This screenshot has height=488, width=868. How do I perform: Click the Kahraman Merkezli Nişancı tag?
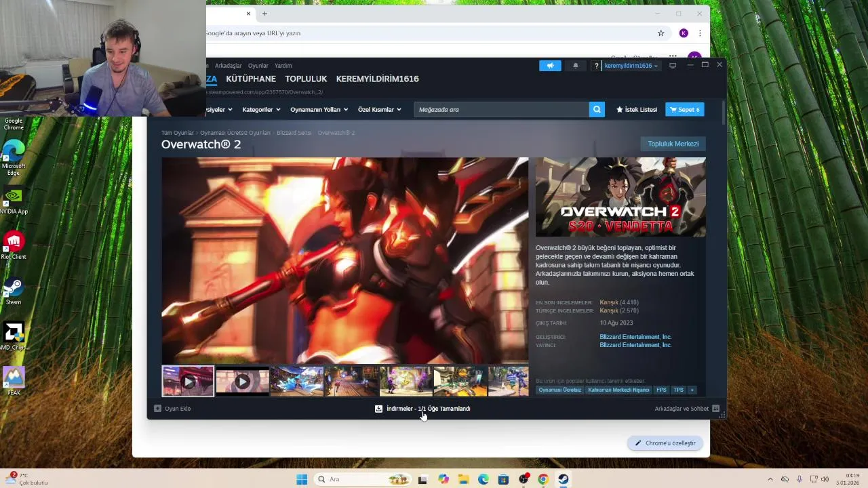click(618, 390)
